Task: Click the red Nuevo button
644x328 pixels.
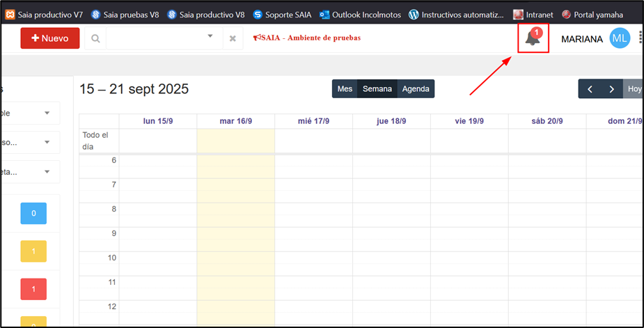Action: pyautogui.click(x=50, y=38)
